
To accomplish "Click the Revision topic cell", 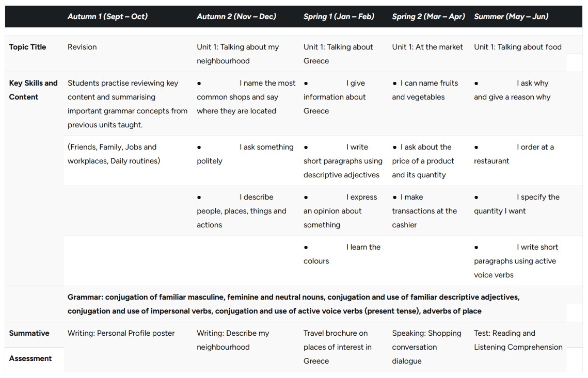I will tap(82, 47).
